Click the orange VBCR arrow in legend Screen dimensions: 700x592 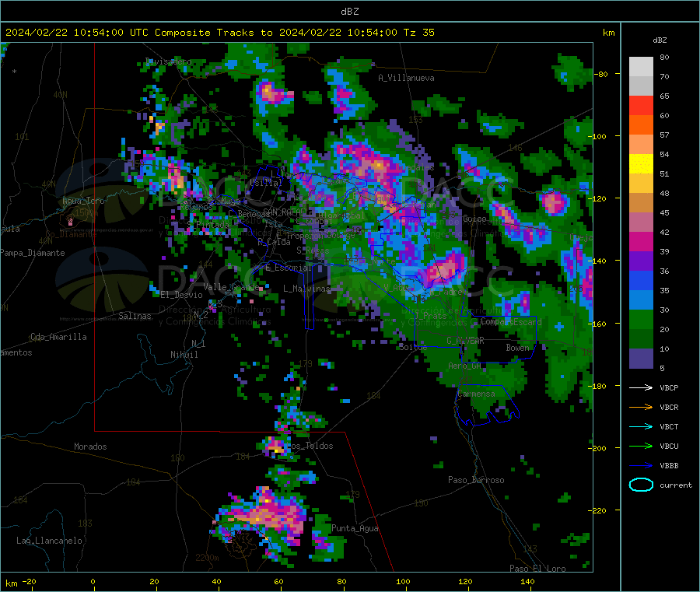(641, 407)
